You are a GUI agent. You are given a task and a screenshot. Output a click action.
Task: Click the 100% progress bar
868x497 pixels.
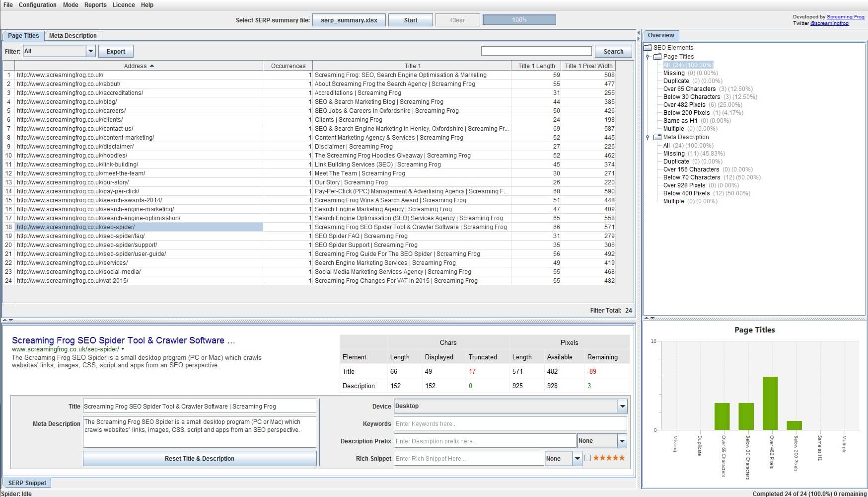pos(519,20)
